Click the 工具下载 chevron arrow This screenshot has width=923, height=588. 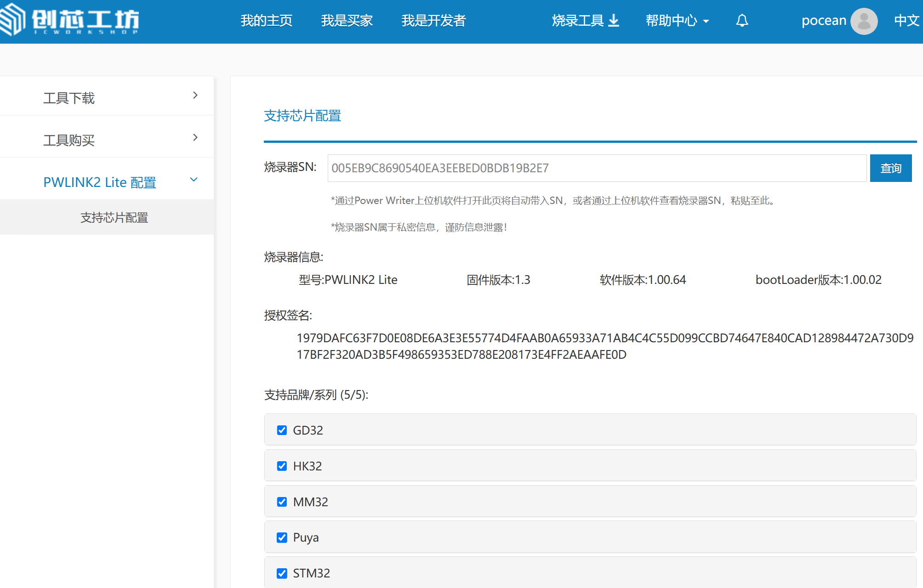[195, 95]
